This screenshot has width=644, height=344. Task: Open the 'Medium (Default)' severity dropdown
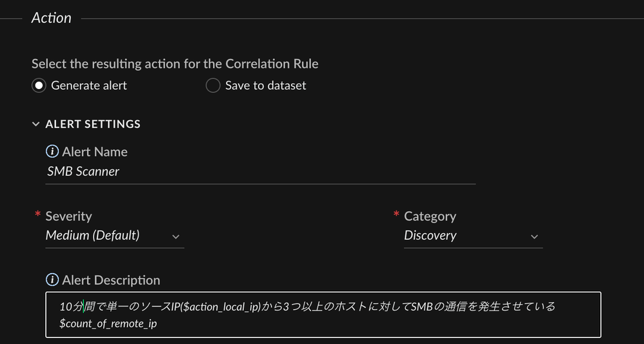coord(93,236)
